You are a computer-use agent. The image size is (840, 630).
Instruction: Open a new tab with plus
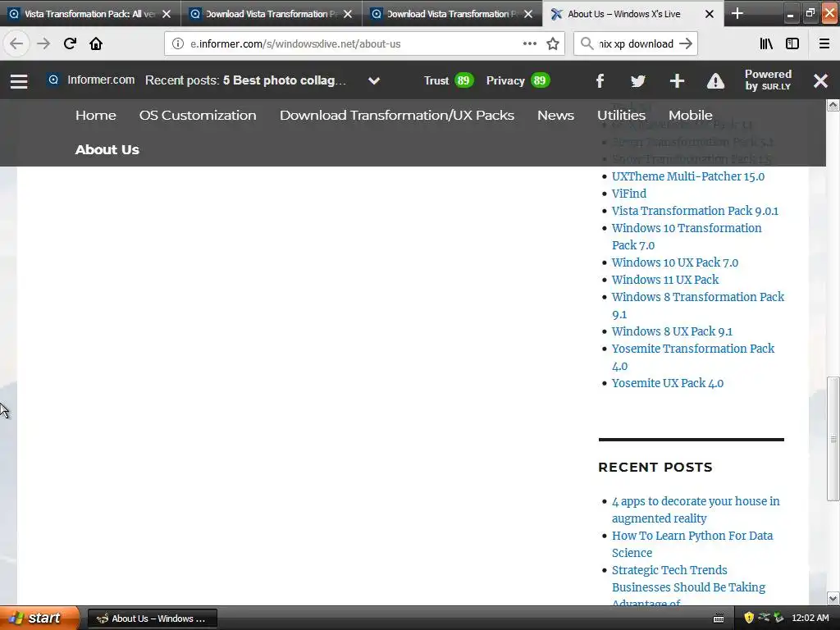point(737,13)
